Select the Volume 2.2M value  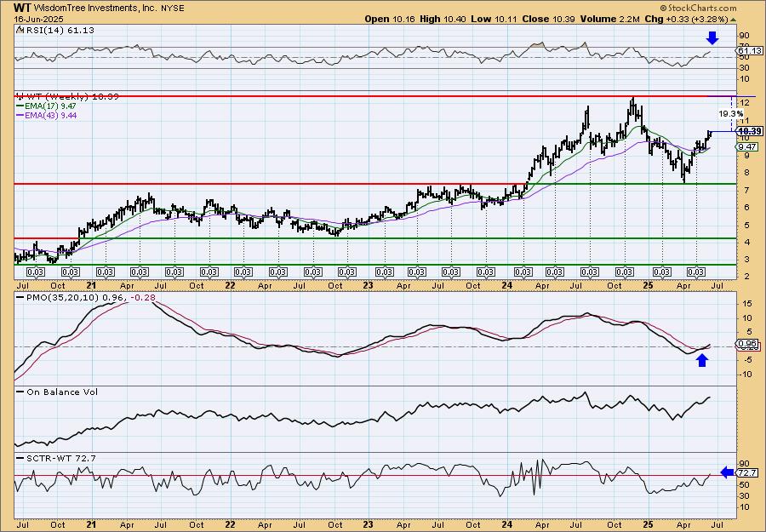coord(609,19)
